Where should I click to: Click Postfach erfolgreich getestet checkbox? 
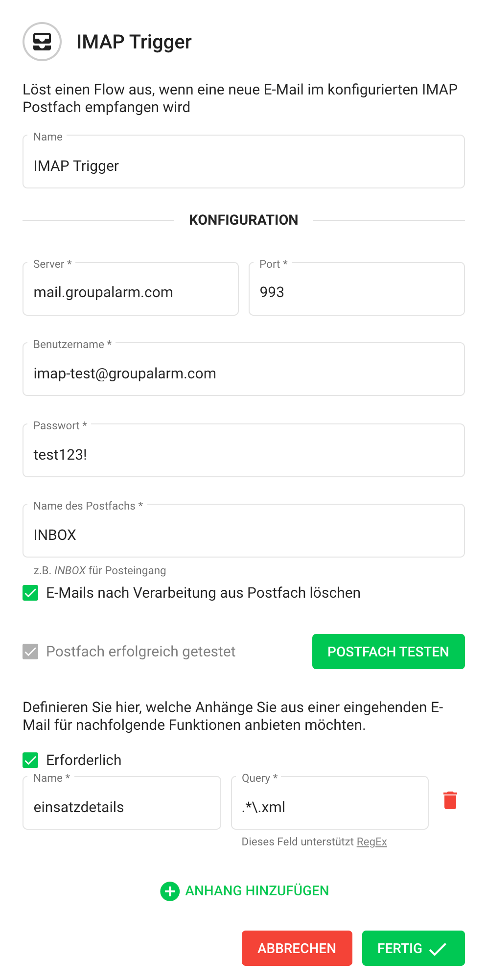coord(30,652)
